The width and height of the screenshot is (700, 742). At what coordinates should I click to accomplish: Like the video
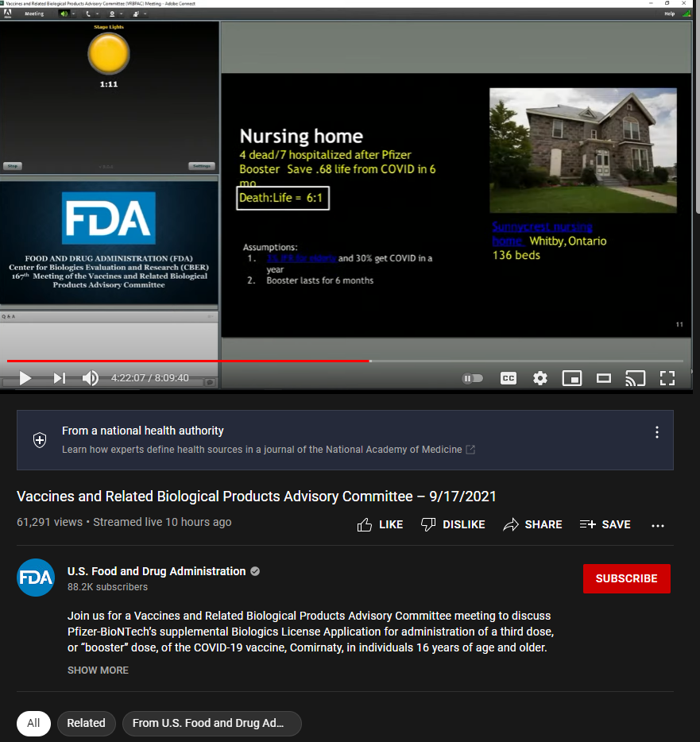click(380, 525)
